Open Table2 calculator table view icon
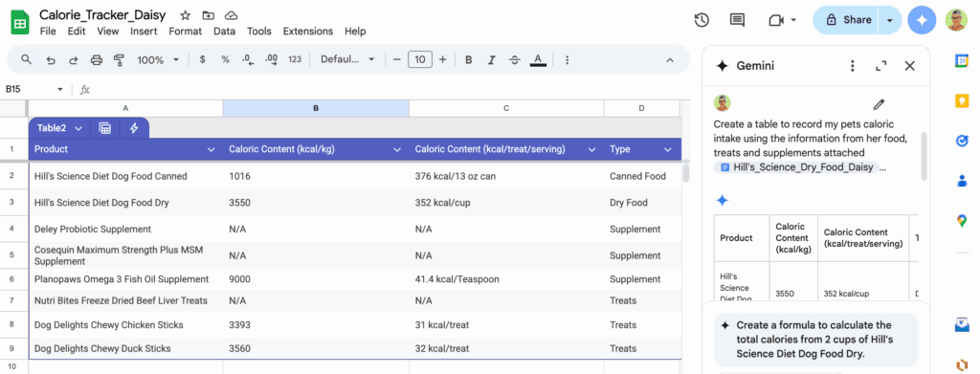980x374 pixels. 105,128
